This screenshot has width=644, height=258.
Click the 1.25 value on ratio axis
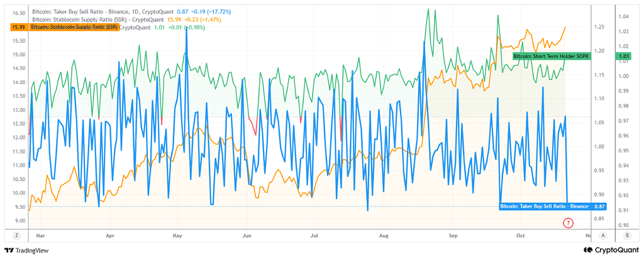click(x=599, y=26)
